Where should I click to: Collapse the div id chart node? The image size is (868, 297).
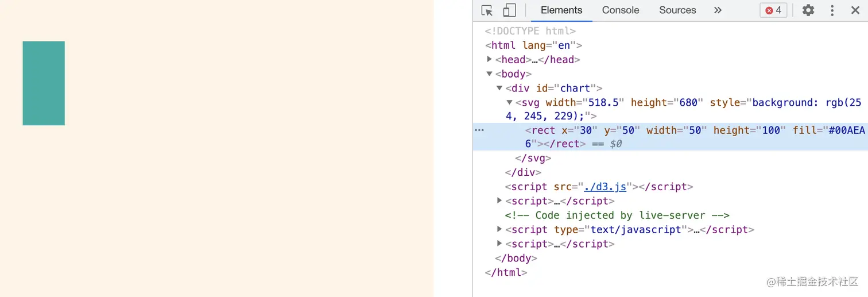(x=499, y=88)
